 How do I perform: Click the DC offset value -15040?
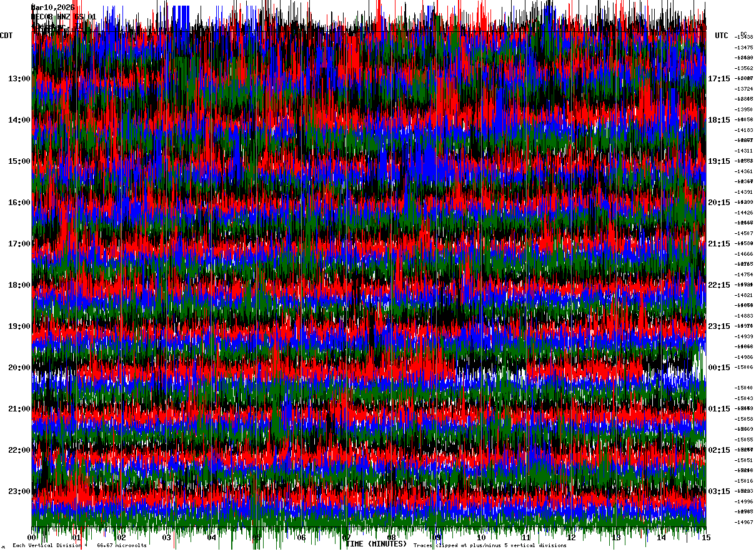(744, 388)
